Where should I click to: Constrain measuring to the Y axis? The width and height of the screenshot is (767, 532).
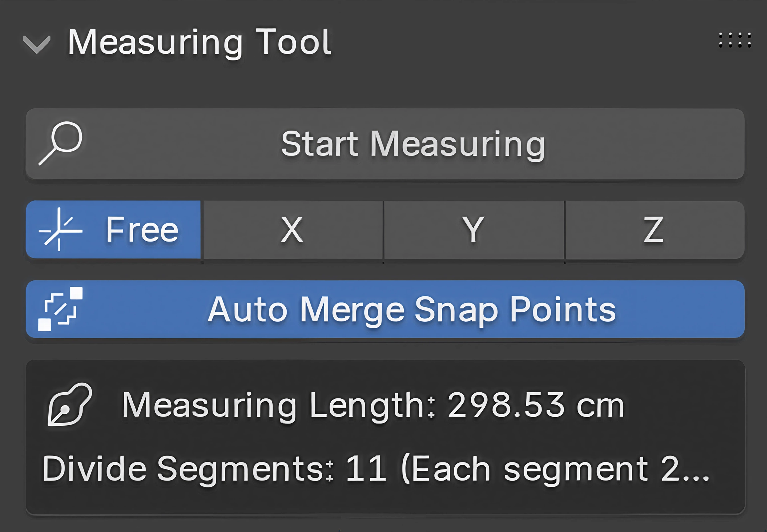tap(474, 230)
